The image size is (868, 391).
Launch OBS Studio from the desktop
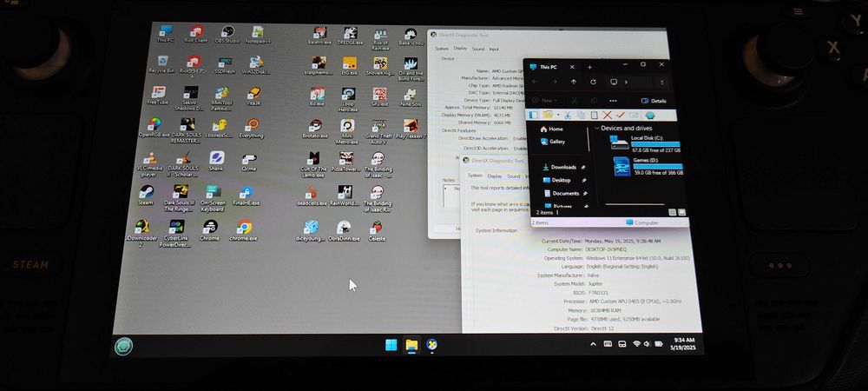point(227,35)
